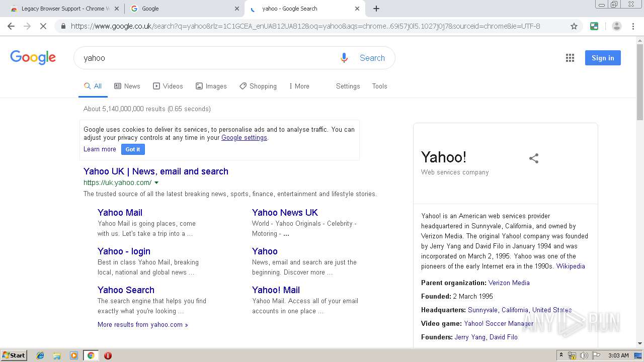
Task: Bookmark this page with the star icon
Action: pos(574,26)
